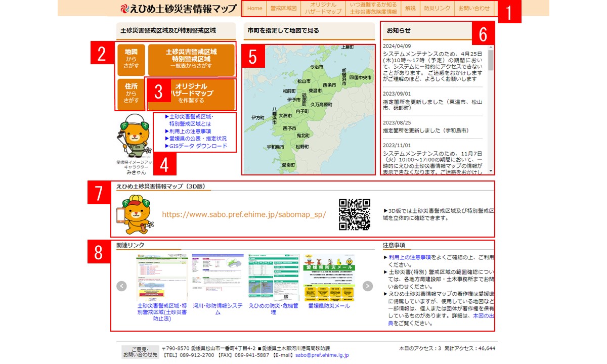Go to the previous related link slide

pos(121,286)
